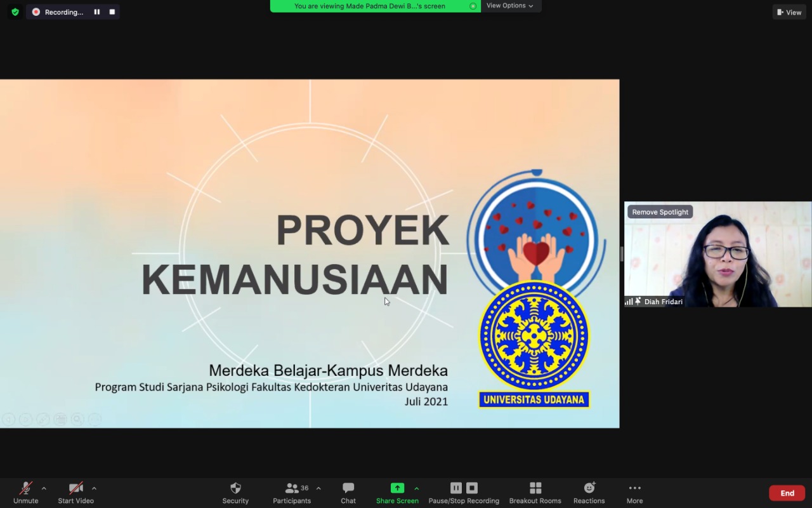Pause recording from the top-left recording indicator
Screen dimensions: 812x508
coord(97,11)
